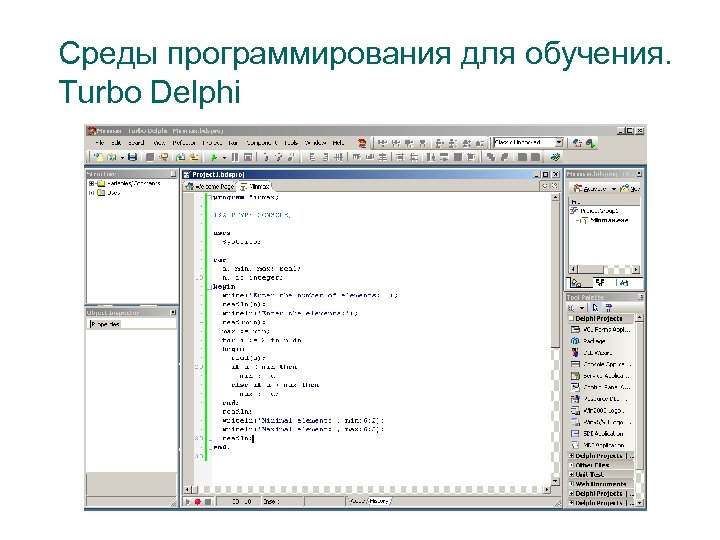Switch to Model View tab icon
The width and height of the screenshot is (720, 540).
[601, 283]
